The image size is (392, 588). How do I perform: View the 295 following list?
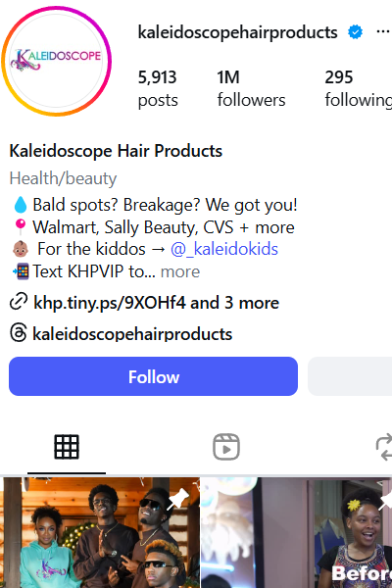359,89
